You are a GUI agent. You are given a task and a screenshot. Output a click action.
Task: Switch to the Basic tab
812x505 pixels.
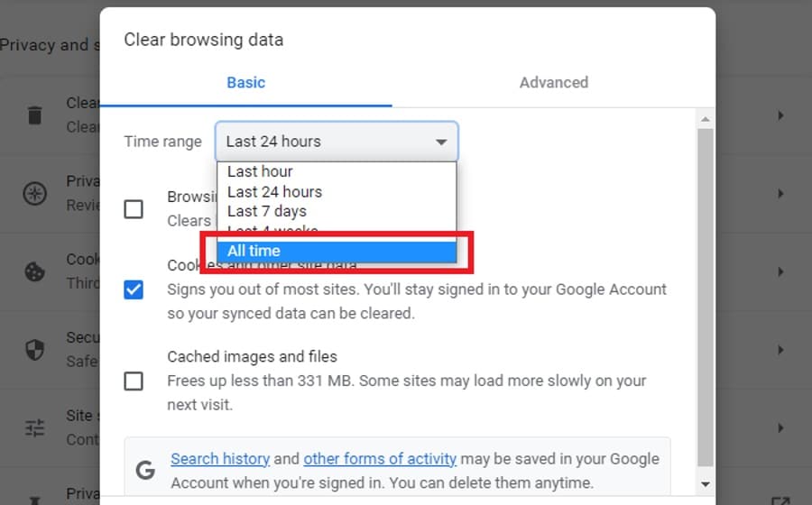tap(245, 83)
